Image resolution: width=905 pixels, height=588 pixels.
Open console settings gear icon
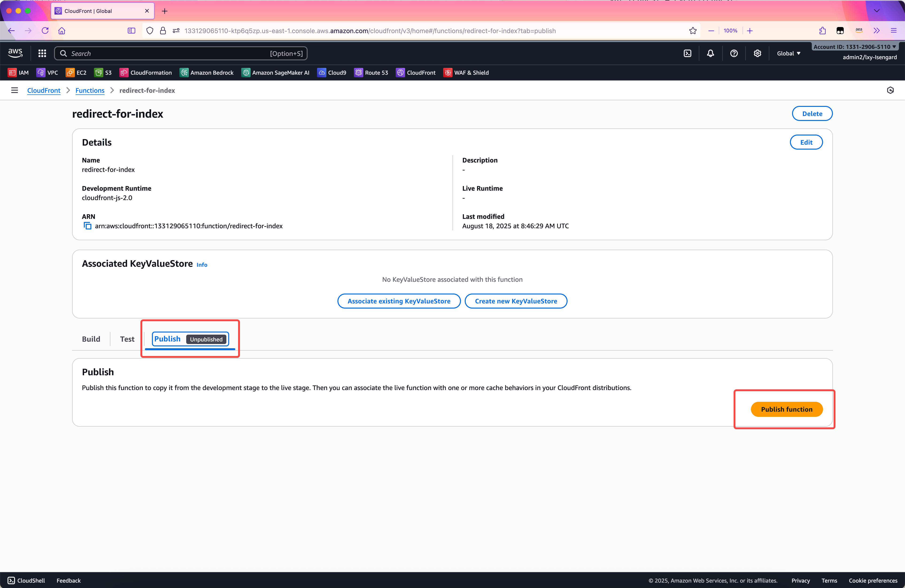click(x=757, y=53)
